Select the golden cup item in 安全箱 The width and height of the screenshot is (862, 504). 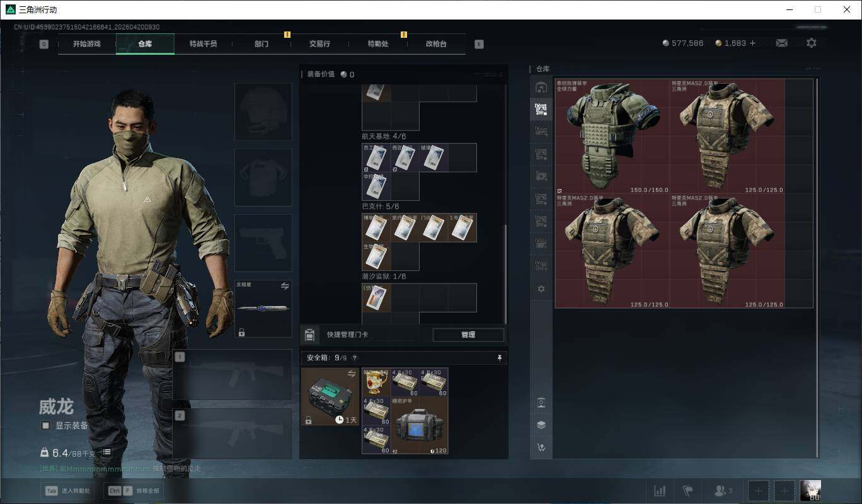[376, 382]
